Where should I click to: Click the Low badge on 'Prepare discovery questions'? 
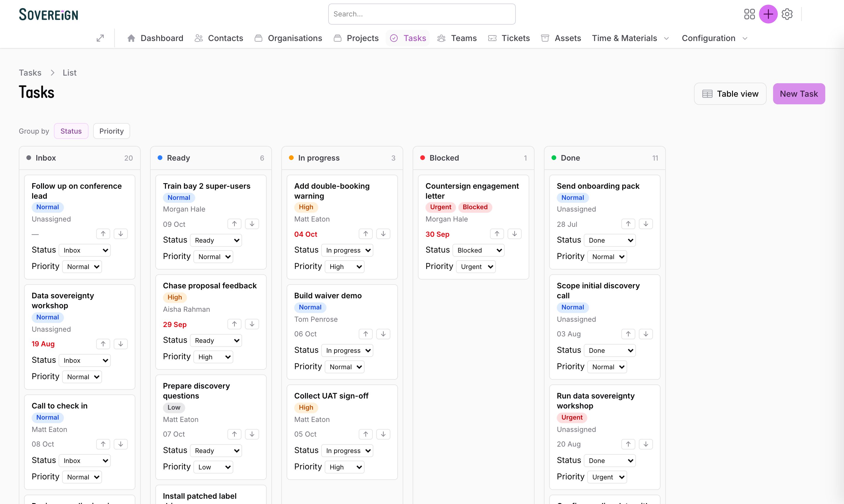click(x=174, y=407)
